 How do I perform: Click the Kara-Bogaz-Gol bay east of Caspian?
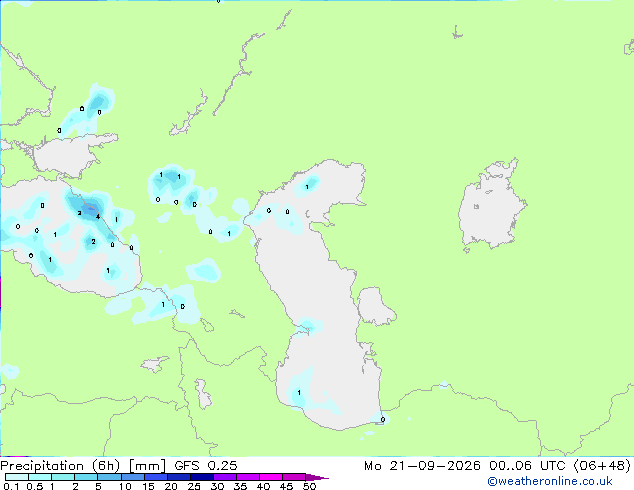coord(375,306)
